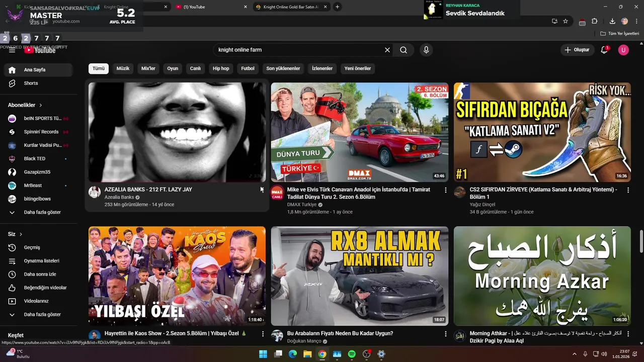Open the Chrome extensions puzzle icon
Screen dimensions: 644x362
(595, 21)
